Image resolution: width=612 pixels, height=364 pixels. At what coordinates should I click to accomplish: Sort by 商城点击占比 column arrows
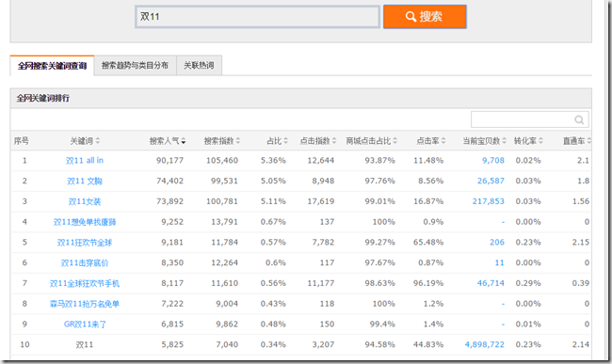pos(395,141)
